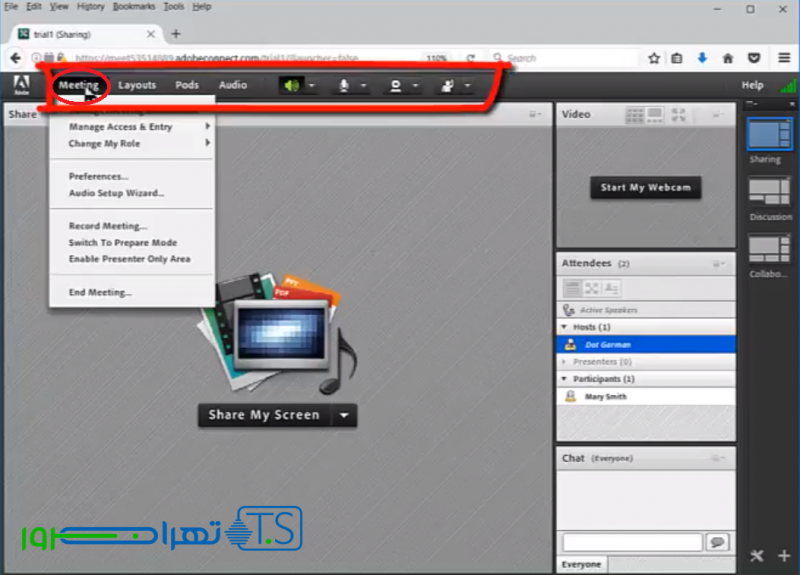Image resolution: width=800 pixels, height=575 pixels.
Task: Open the microphone dropdown arrow
Action: pos(363,86)
